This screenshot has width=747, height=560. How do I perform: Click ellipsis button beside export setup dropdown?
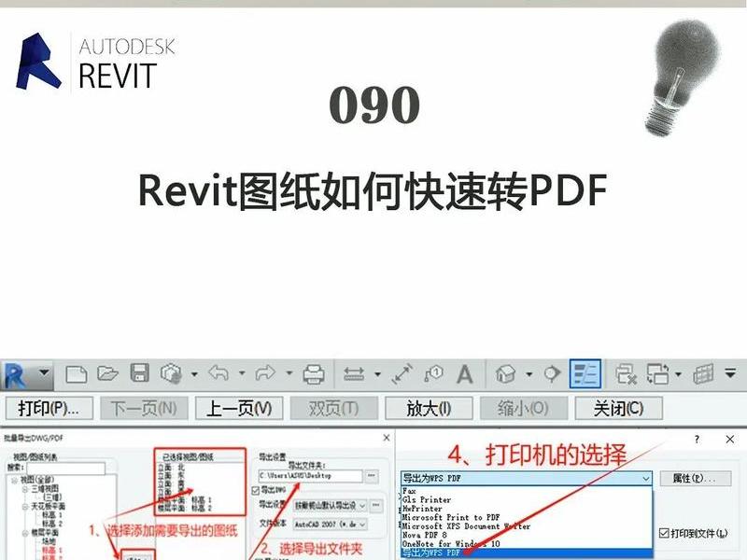click(x=376, y=505)
